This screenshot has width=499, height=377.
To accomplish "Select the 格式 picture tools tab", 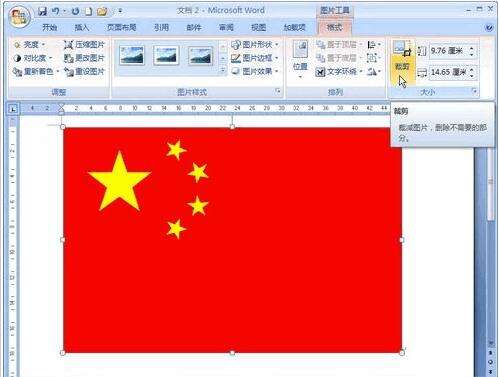I will [334, 27].
